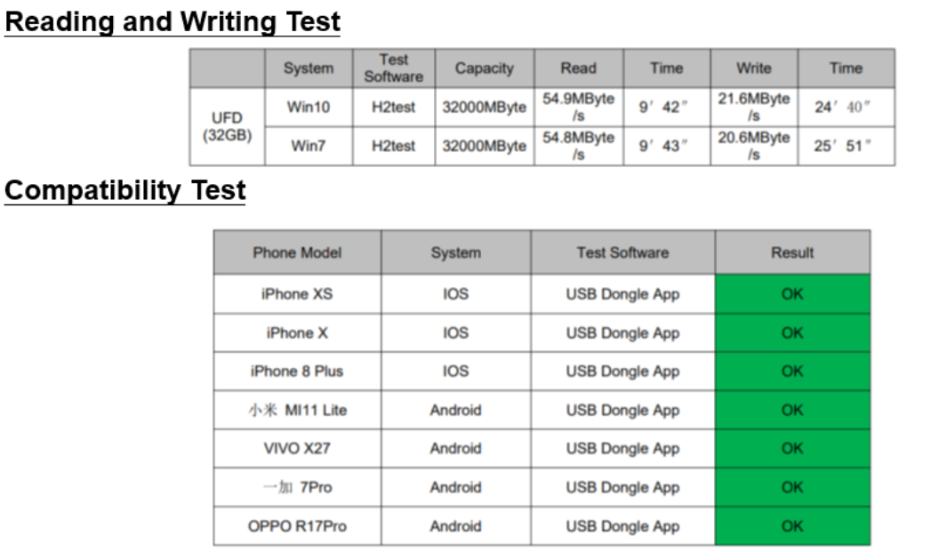The image size is (931, 560).
Task: Click the Win7 system cell
Action: [x=309, y=146]
